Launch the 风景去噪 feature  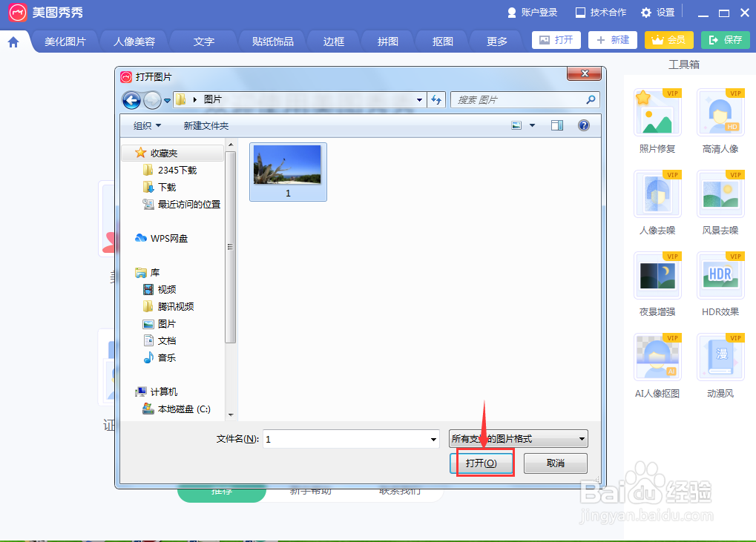[x=719, y=202]
